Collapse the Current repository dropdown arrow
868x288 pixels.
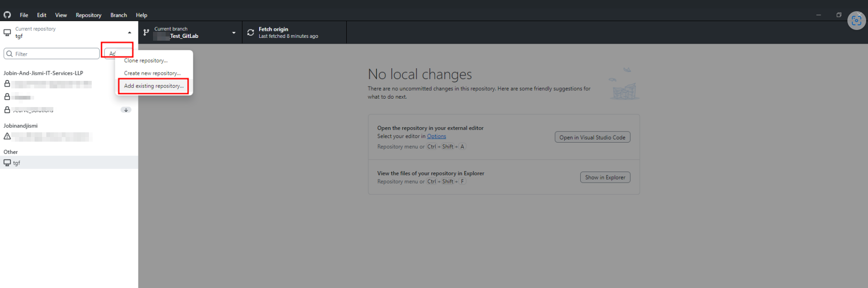tap(130, 33)
